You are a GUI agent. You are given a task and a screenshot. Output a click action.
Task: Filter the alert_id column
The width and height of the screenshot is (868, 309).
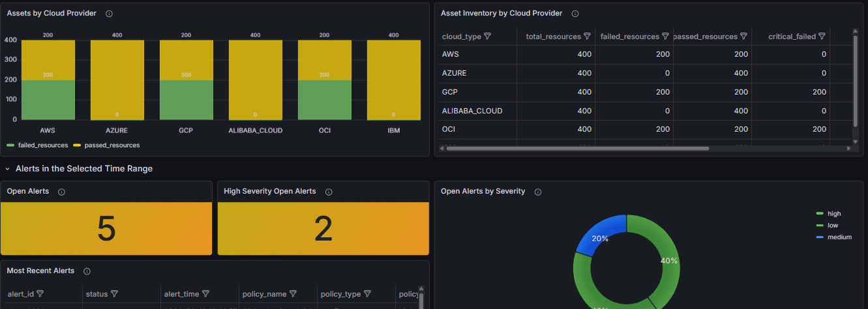[40, 294]
